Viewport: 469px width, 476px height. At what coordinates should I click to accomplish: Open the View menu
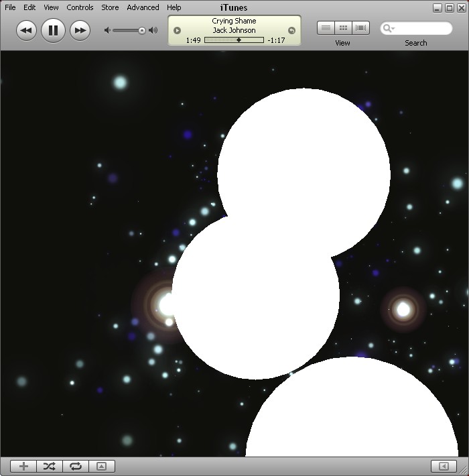(x=51, y=7)
